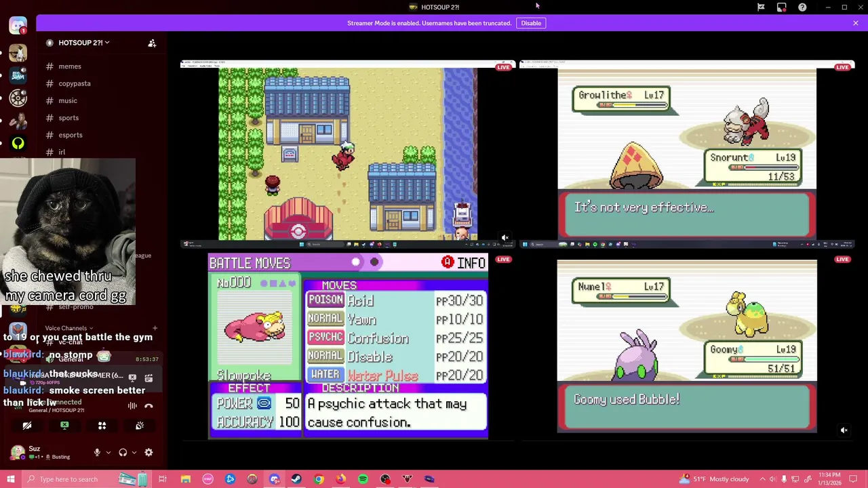
Task: Open the Discord direct messages home icon
Action: tap(18, 25)
